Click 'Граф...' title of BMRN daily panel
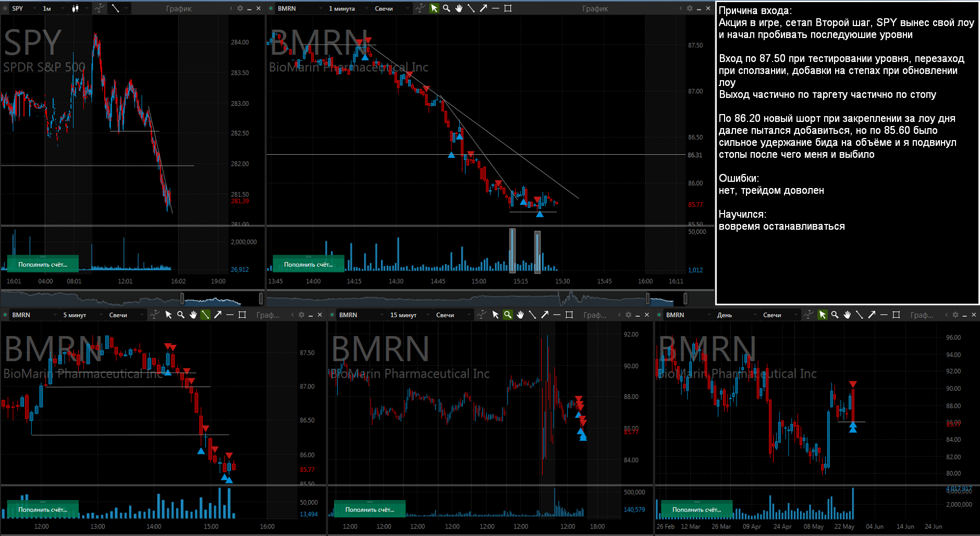This screenshot has height=536, width=980. [x=922, y=315]
